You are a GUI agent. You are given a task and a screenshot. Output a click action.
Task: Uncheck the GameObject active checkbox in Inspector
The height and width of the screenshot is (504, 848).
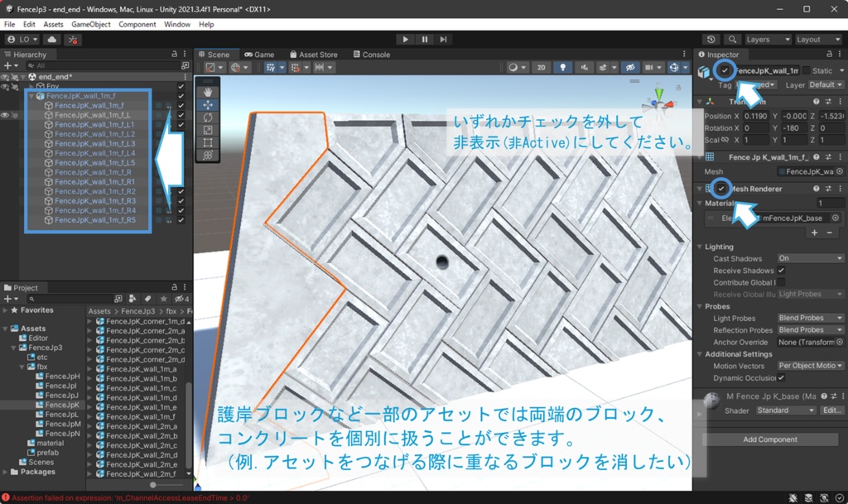click(x=725, y=70)
